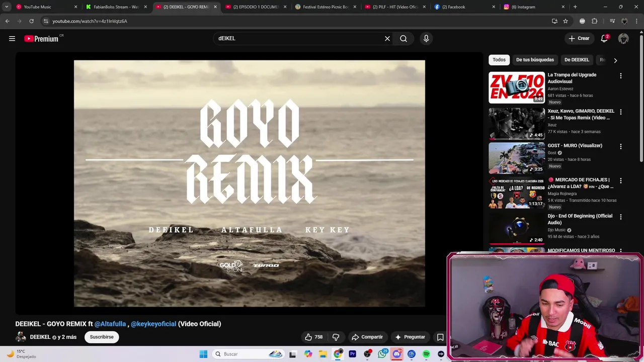
Task: Switch to the EPISODIO 1 DOCUMENTAL tab
Action: (256, 7)
